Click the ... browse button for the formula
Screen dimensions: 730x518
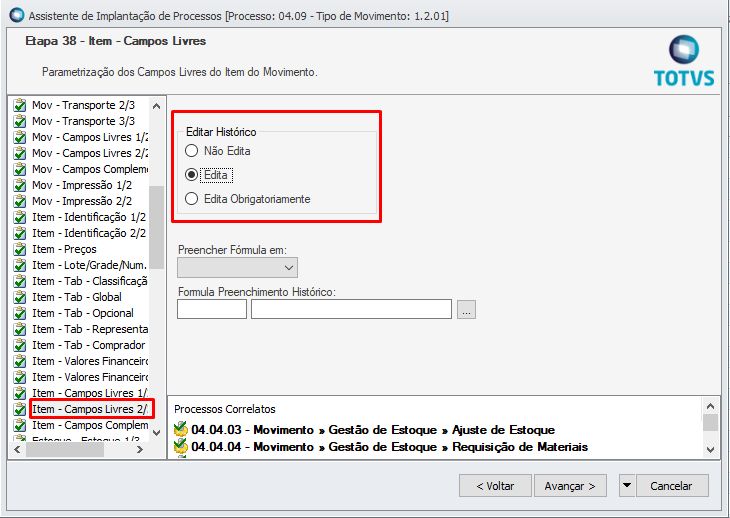click(466, 309)
